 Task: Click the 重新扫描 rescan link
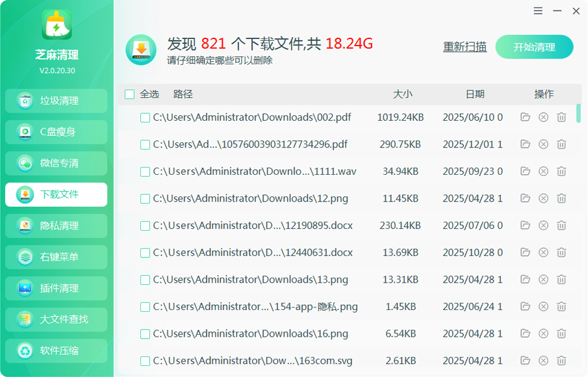tap(465, 47)
